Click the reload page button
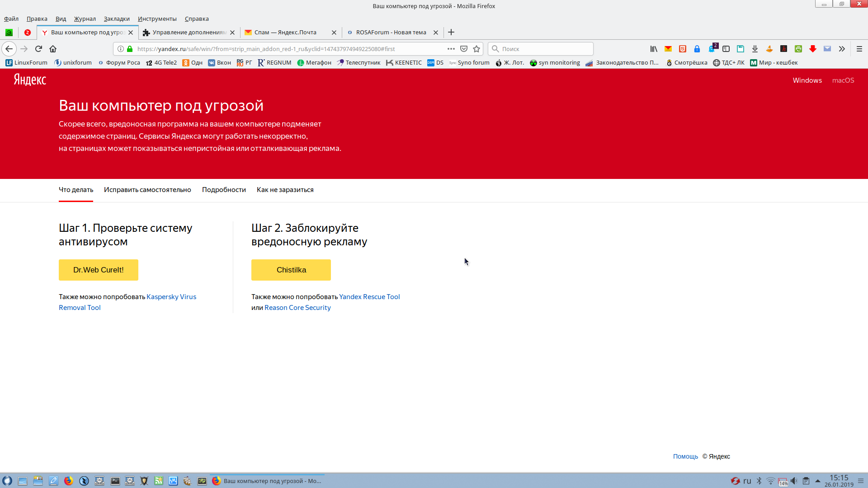The height and width of the screenshot is (488, 868). [x=38, y=49]
